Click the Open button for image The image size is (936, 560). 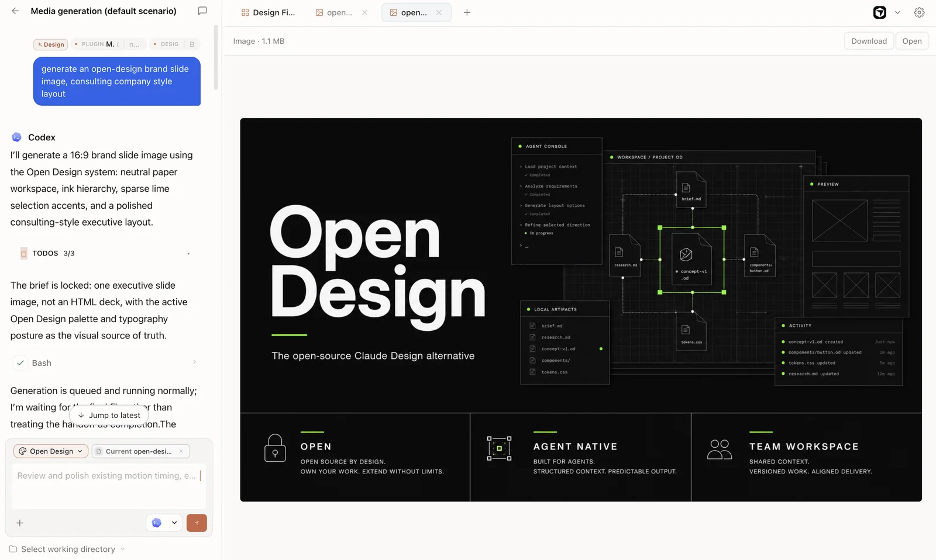pos(911,41)
